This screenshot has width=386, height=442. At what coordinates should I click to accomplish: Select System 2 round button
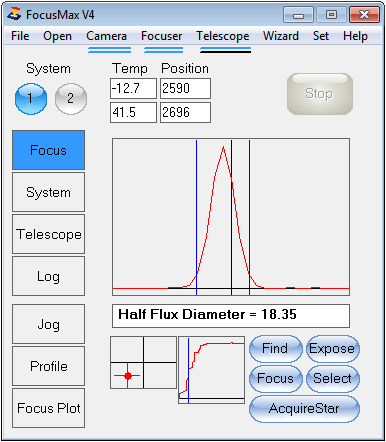pos(71,99)
